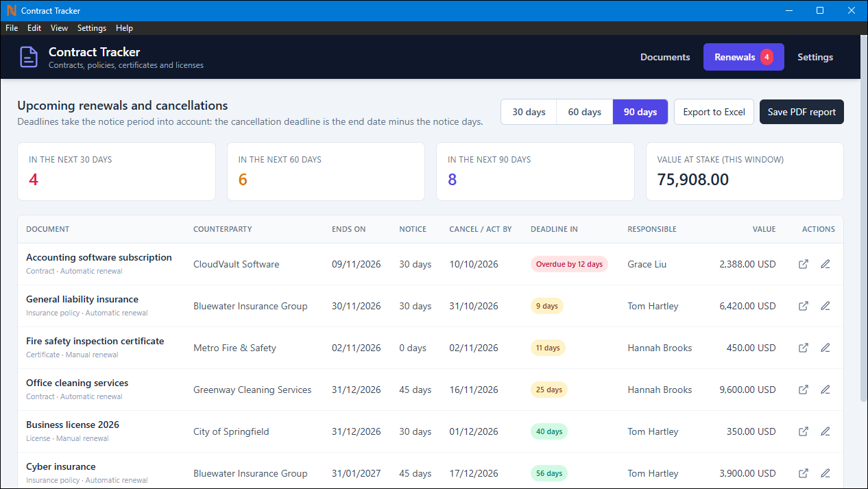The width and height of the screenshot is (868, 489).
Task: Click the 11 days deadline badge
Action: click(x=548, y=348)
